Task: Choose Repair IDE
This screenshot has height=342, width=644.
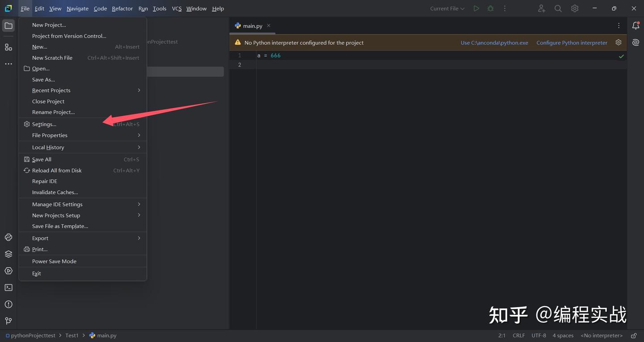Action: coord(83,181)
